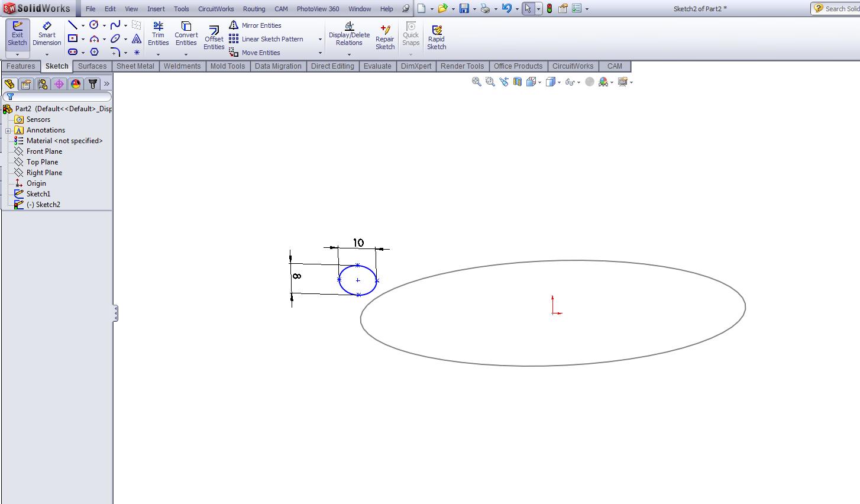
Task: Click Zoom to Area icon
Action: click(x=490, y=82)
